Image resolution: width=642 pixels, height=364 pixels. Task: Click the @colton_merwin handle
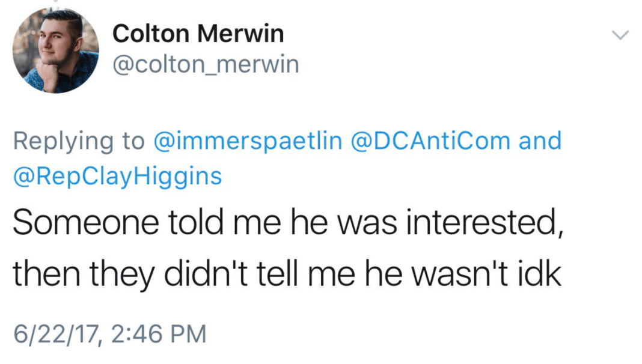point(206,64)
